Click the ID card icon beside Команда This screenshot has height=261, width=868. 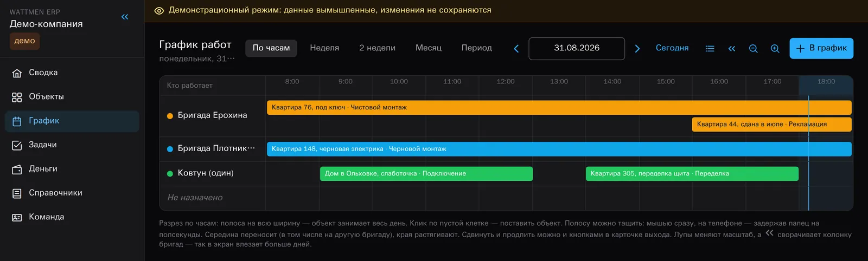pyautogui.click(x=17, y=217)
